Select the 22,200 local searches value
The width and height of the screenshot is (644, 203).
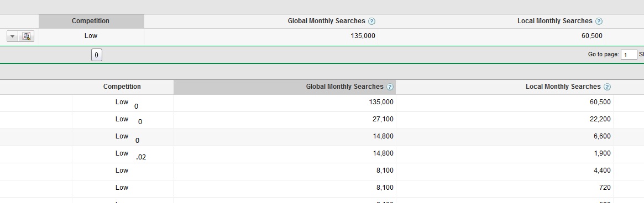(600, 119)
